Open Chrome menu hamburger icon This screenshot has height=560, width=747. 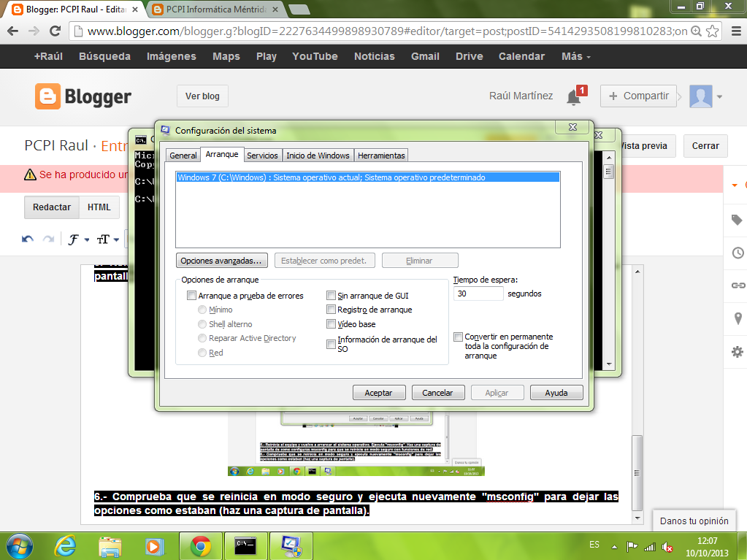coord(736,31)
